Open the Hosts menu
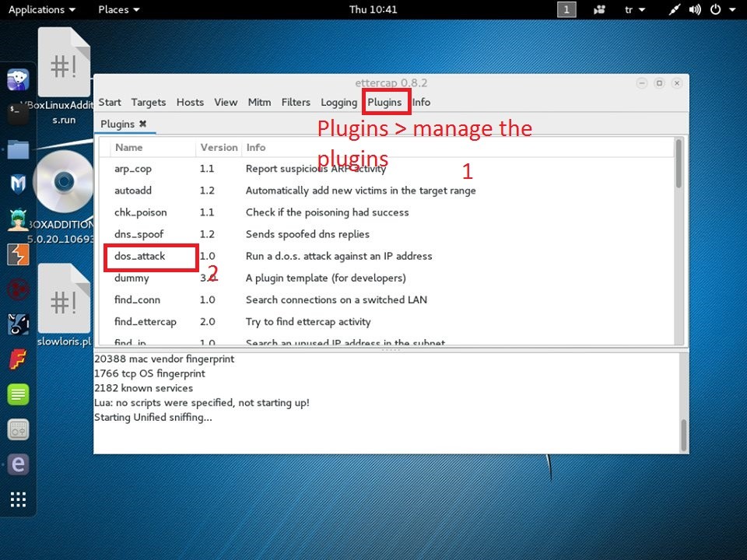This screenshot has width=747, height=560. pyautogui.click(x=190, y=103)
